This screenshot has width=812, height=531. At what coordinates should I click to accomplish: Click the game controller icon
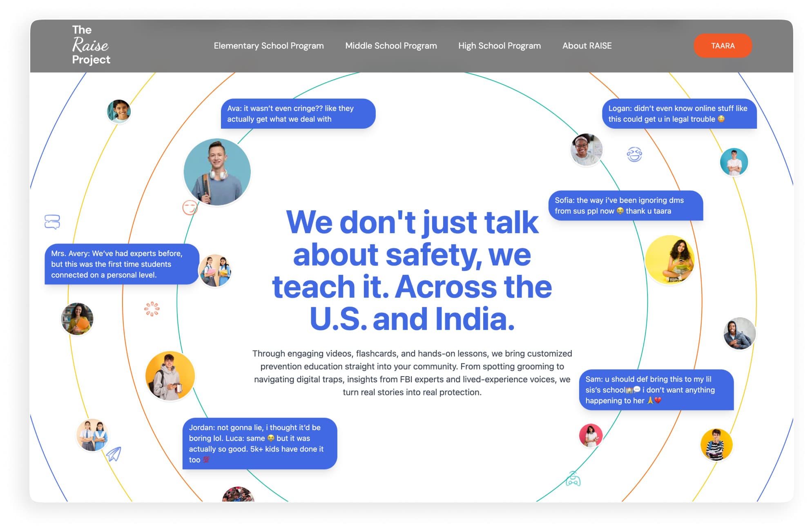[573, 478]
